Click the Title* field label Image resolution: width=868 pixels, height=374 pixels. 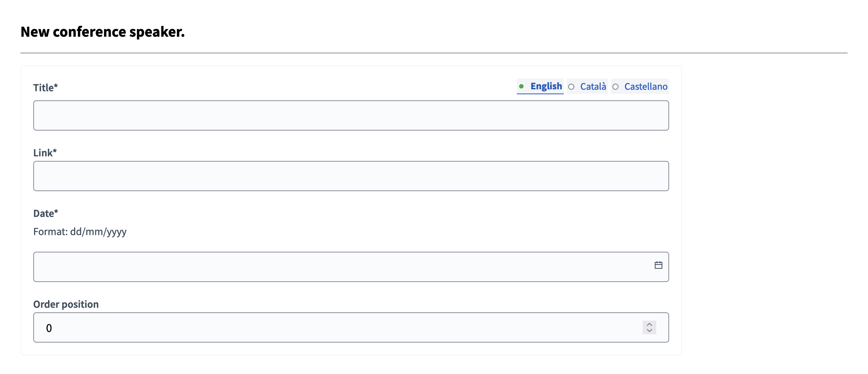pos(45,87)
